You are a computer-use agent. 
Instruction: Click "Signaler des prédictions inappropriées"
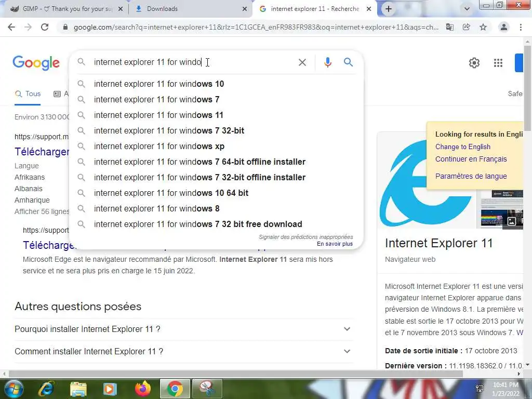point(306,237)
